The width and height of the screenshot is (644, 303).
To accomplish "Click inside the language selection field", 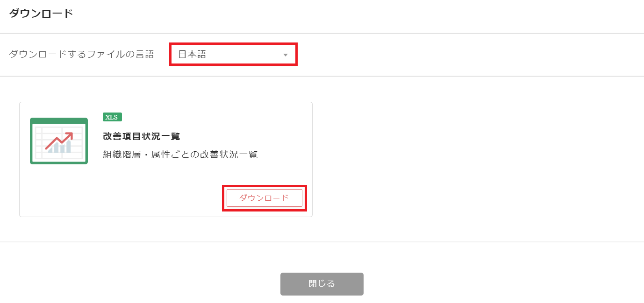I will click(x=233, y=54).
